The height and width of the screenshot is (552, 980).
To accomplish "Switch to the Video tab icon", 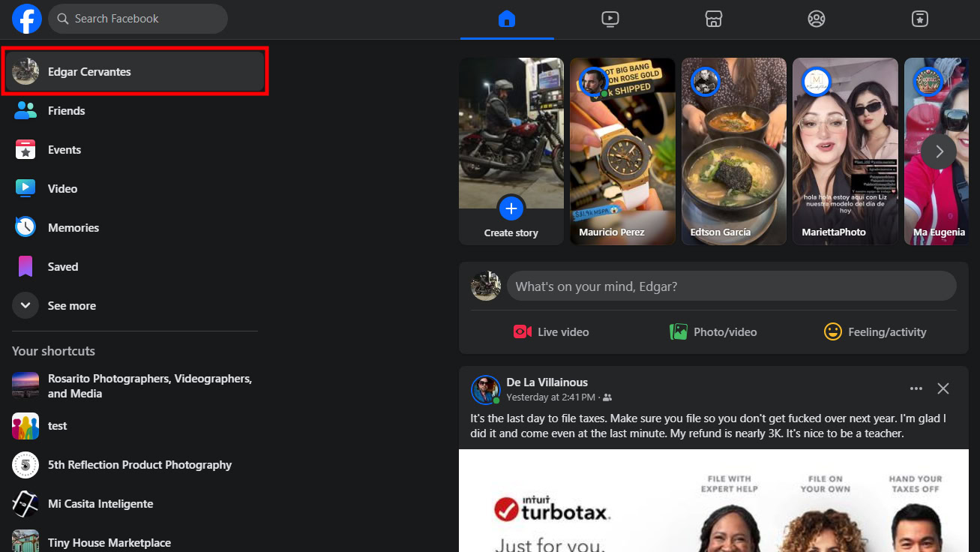I will click(610, 19).
